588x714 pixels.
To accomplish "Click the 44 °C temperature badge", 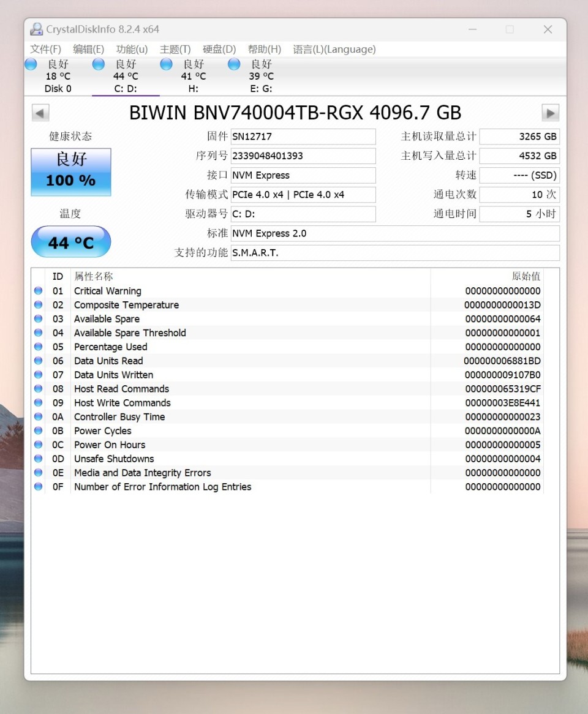I will coord(71,242).
